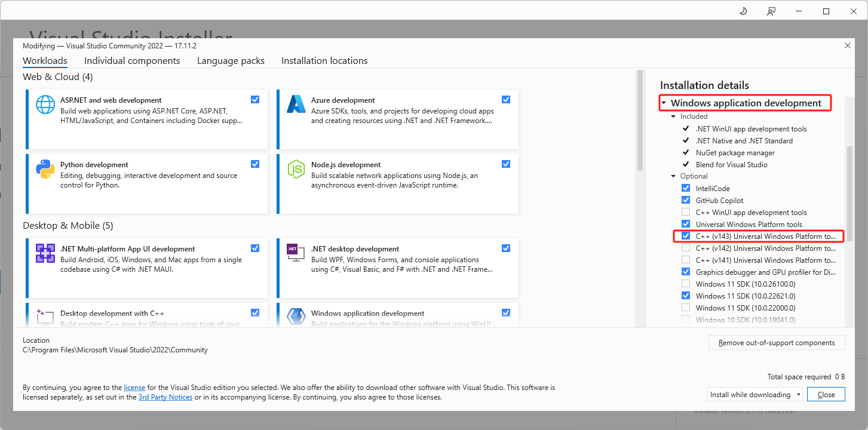Uncheck .NET Multi-platform App UI development checkbox
Image resolution: width=868 pixels, height=430 pixels.
click(x=255, y=248)
